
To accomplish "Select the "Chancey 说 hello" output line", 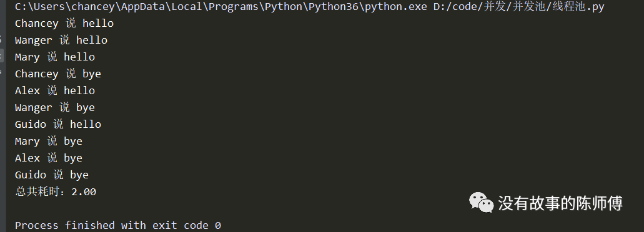I will pos(64,23).
